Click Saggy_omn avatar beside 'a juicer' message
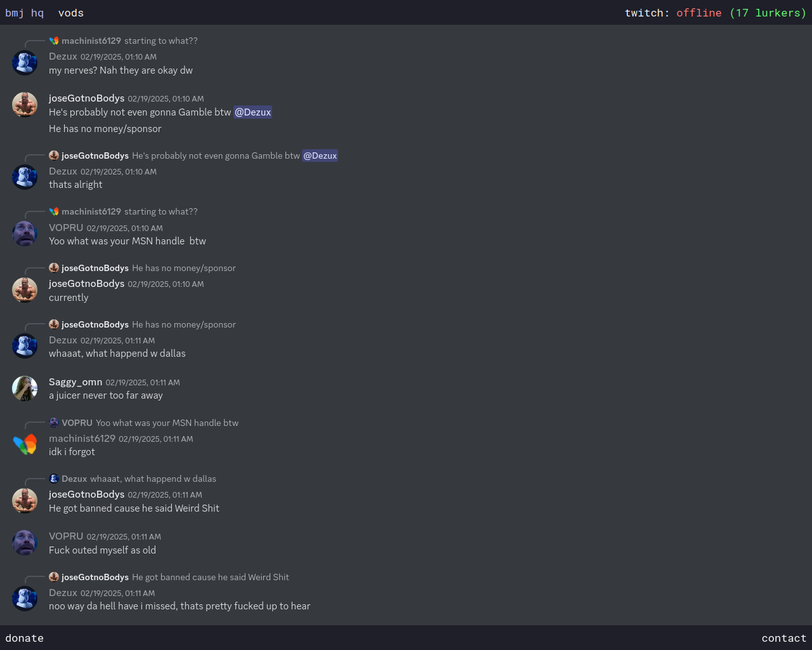This screenshot has height=650, width=812. (x=25, y=388)
